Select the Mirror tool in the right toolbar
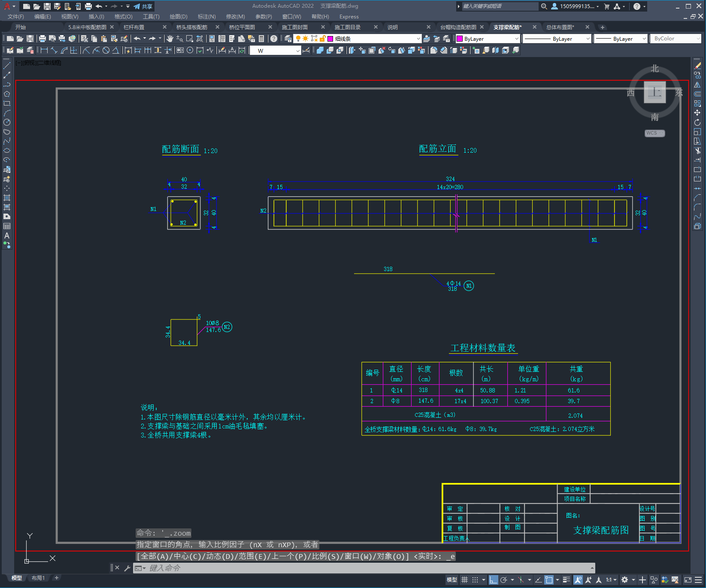706x588 pixels. click(697, 84)
